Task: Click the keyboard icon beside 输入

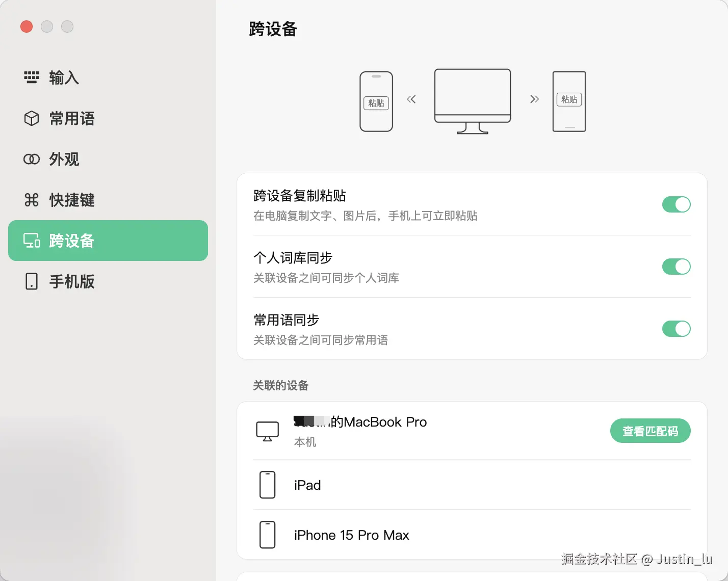Action: tap(32, 77)
